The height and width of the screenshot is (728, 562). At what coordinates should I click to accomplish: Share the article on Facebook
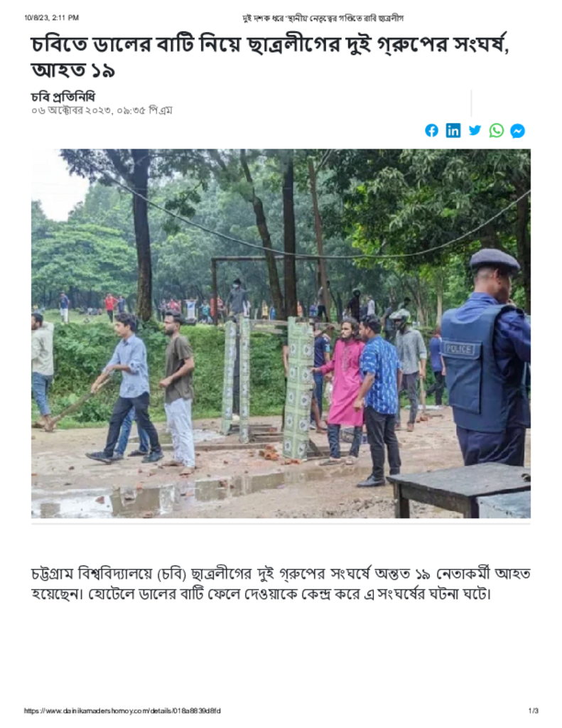(431, 131)
